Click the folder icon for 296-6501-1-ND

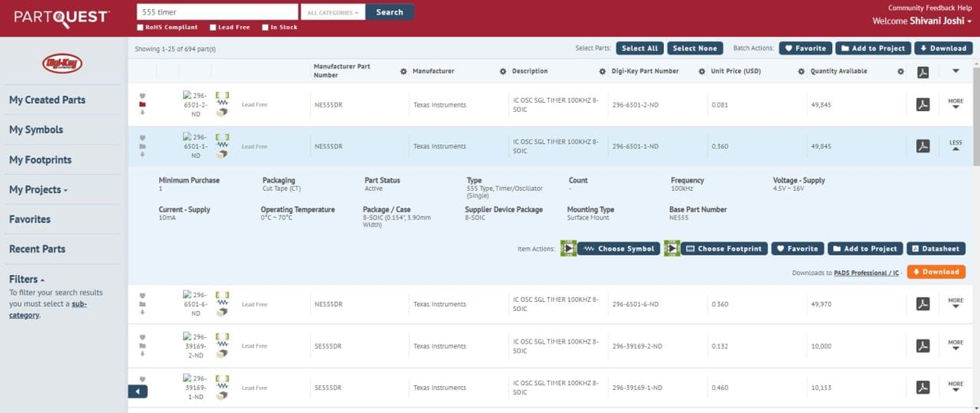click(x=142, y=147)
